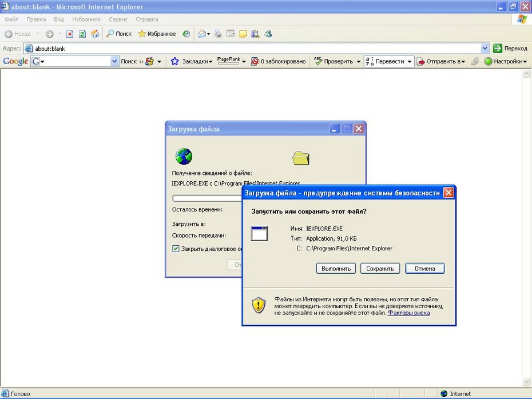Click the download progress bar
Viewport: 532px width, 399px height.
pos(207,198)
